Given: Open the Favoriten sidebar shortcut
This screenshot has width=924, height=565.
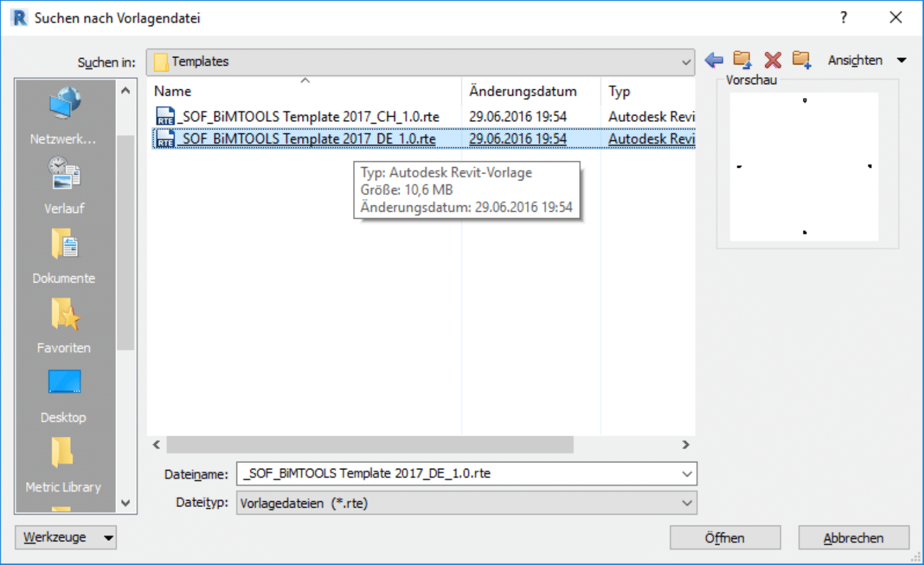Looking at the screenshot, I should [64, 326].
